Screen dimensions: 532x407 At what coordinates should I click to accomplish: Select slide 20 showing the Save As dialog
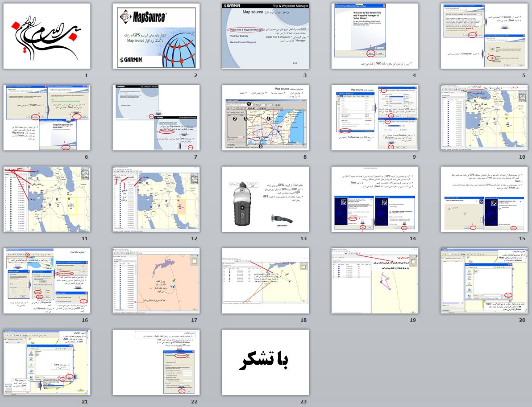pyautogui.click(x=484, y=280)
